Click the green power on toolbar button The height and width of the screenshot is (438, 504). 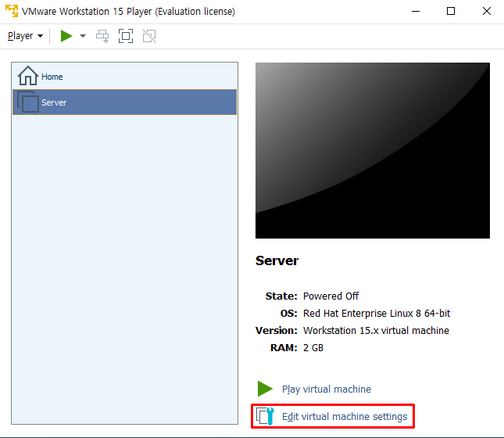coord(66,36)
